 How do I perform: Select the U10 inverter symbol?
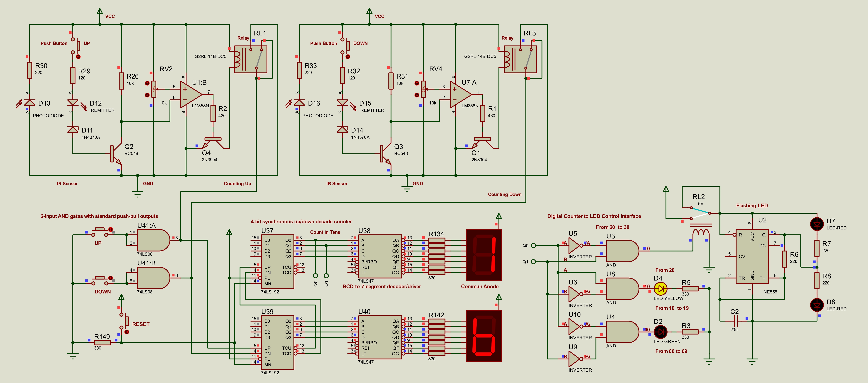coord(575,326)
